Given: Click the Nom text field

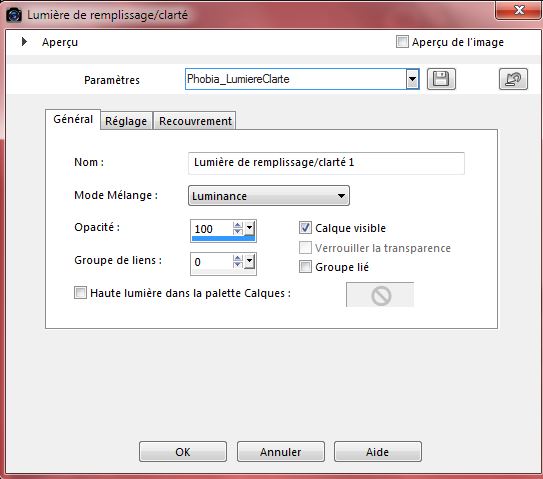Looking at the screenshot, I should click(326, 163).
